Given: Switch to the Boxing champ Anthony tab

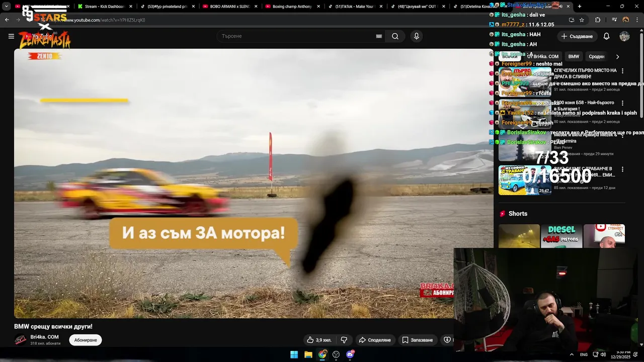Looking at the screenshot, I should tap(292, 7).
